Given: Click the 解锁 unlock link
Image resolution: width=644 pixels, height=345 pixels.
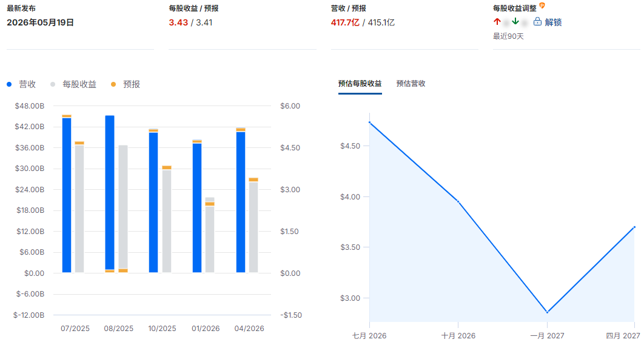Looking at the screenshot, I should (x=553, y=22).
